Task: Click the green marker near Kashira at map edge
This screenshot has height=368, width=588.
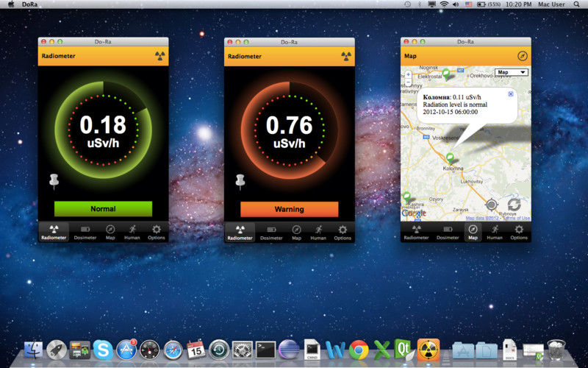Action: pos(406,197)
